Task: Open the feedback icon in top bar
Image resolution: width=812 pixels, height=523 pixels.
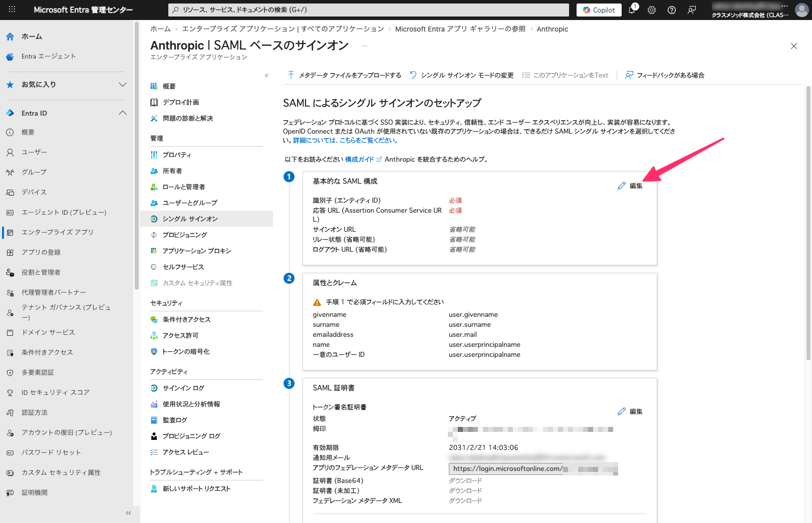Action: (x=692, y=10)
